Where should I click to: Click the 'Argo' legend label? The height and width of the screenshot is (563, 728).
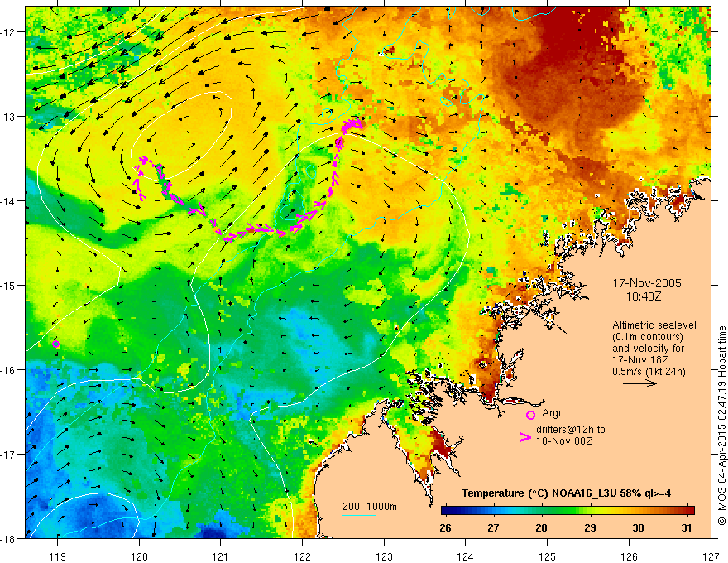tap(553, 413)
